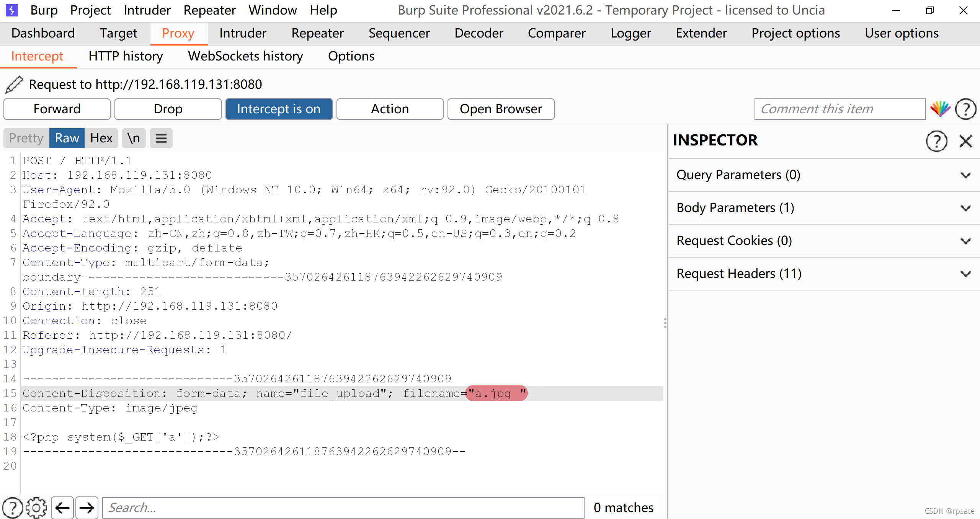Expand Request Headers (11) section
This screenshot has height=519, width=980.
pos(824,274)
